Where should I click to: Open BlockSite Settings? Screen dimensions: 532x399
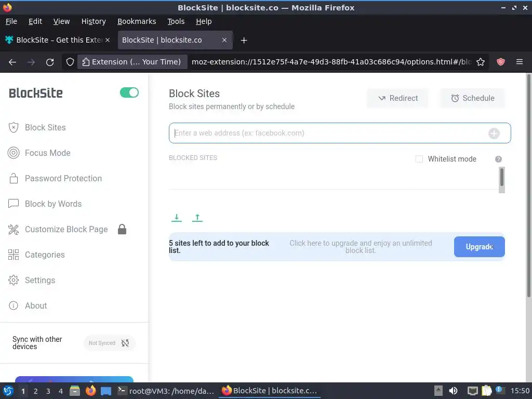point(32,280)
